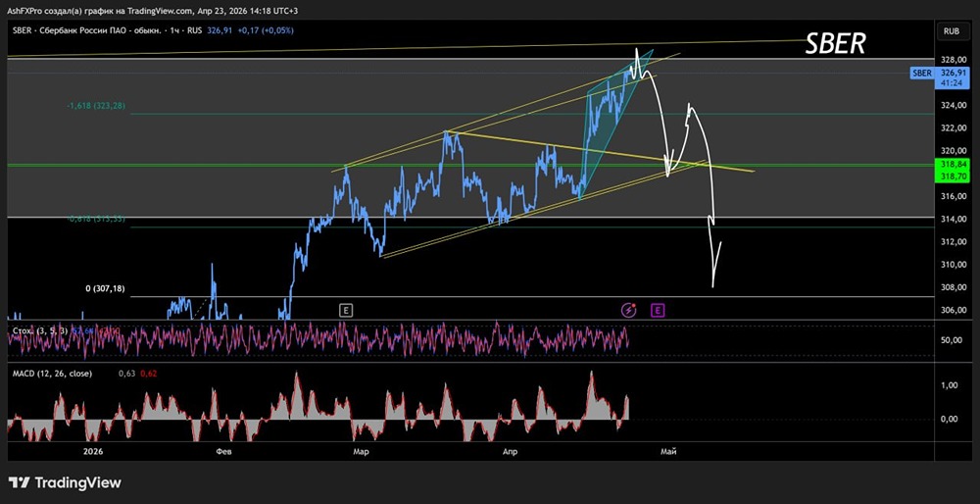This screenshot has height=504, width=980.
Task: Click the purple earnings E marker
Action: click(x=657, y=310)
